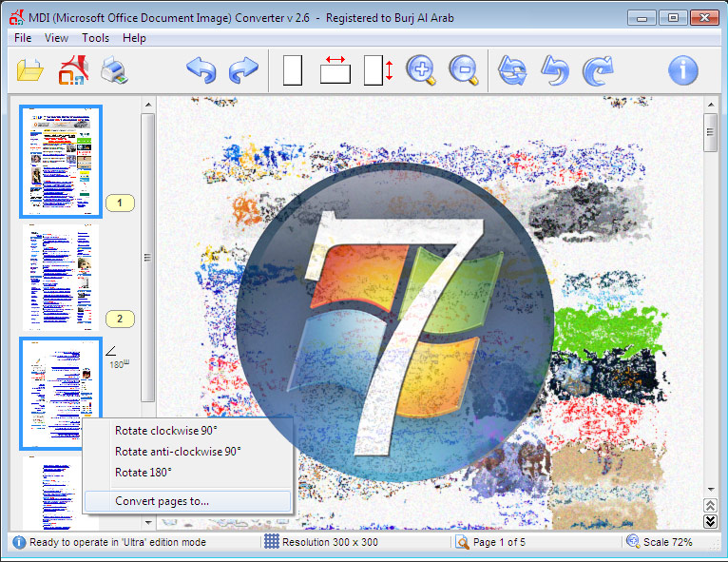
Task: Jump down with double-chevron down button
Action: 710,521
